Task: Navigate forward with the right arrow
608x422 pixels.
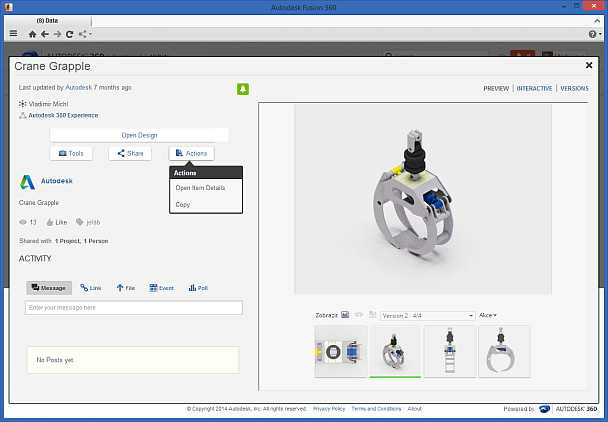Action: click(57, 34)
